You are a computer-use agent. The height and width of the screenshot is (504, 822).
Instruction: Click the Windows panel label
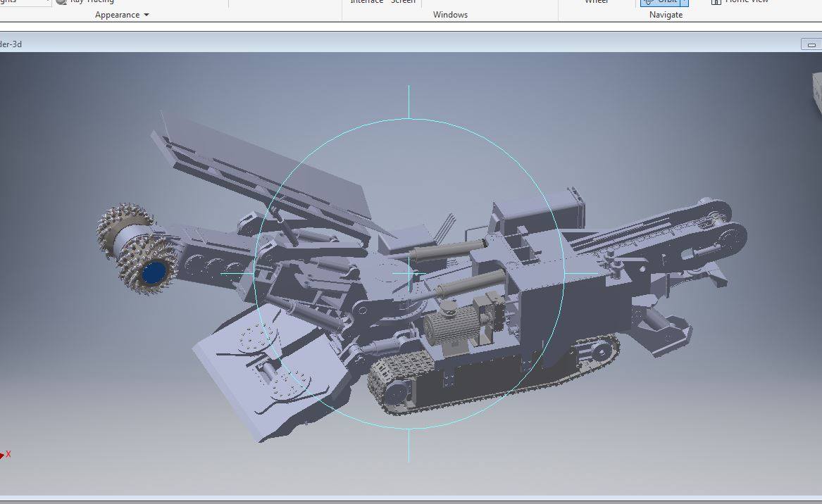click(450, 15)
